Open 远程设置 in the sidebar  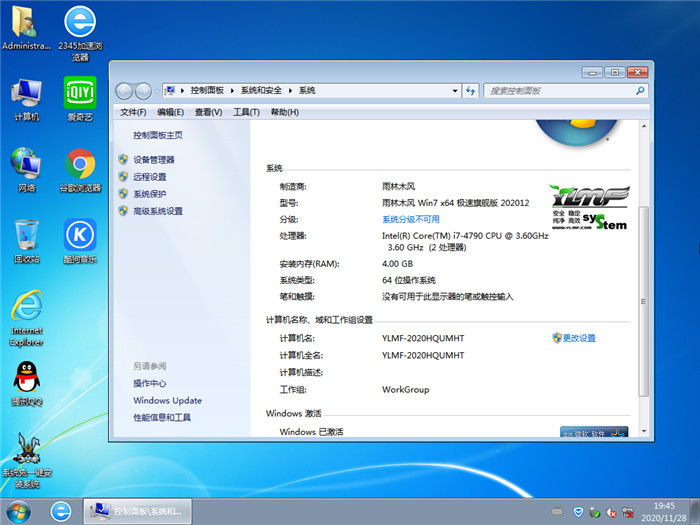150,177
